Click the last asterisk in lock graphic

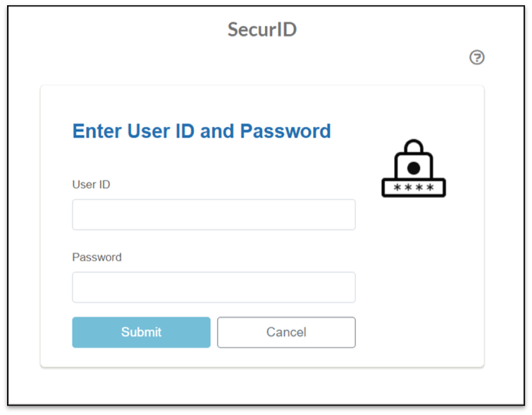pyautogui.click(x=430, y=188)
